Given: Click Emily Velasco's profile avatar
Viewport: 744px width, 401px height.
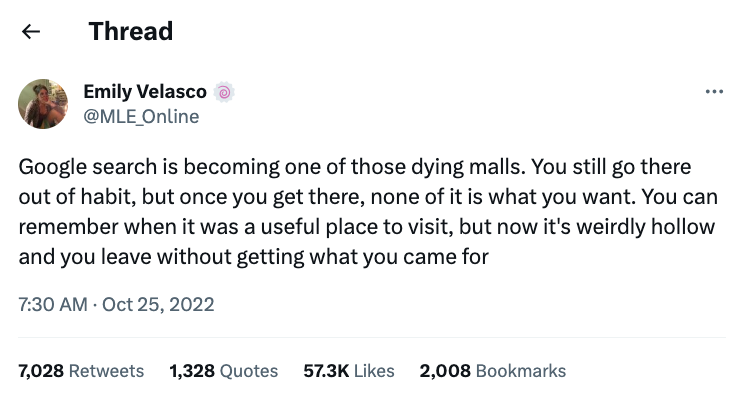Looking at the screenshot, I should pyautogui.click(x=43, y=104).
